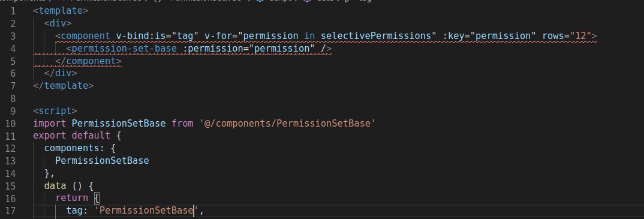Click the export default keyword
Screen dimensions: 644x219
71,136
